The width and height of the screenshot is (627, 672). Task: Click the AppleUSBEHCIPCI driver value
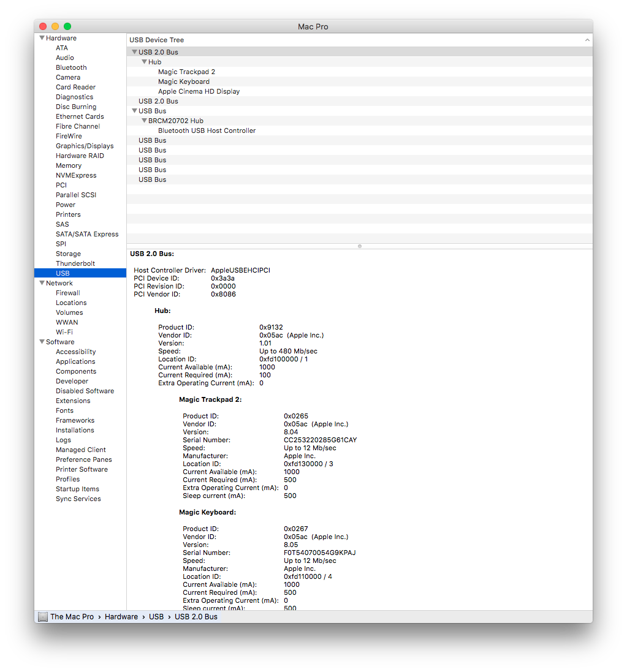coord(241,270)
